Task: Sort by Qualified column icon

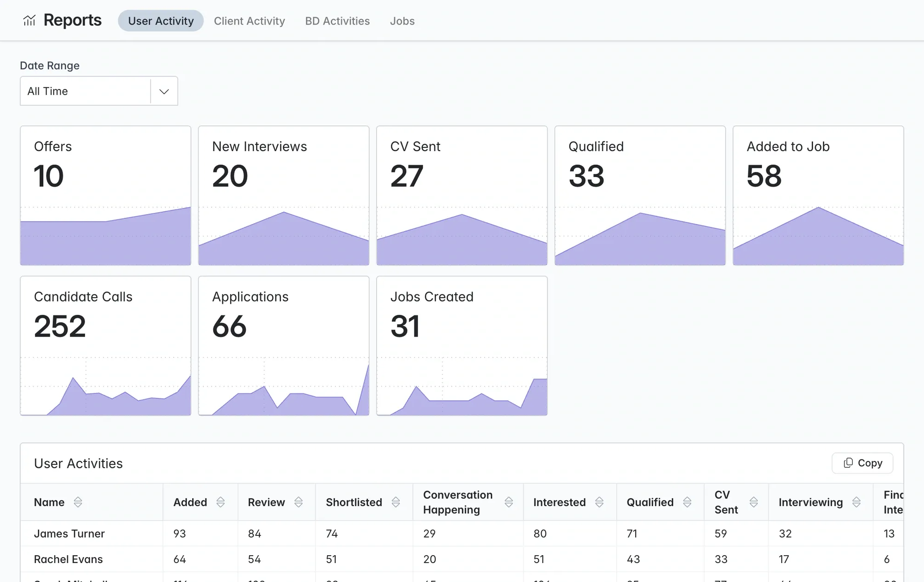Action: coord(687,502)
